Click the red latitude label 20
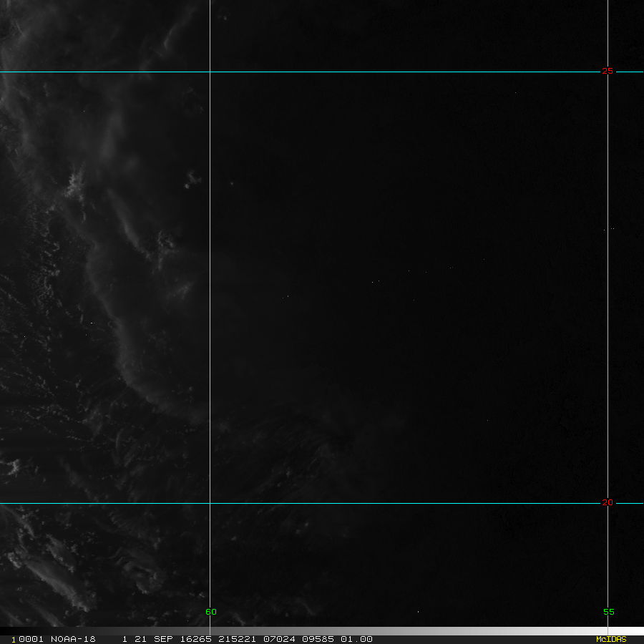Viewport: 644px width, 644px height. click(607, 503)
